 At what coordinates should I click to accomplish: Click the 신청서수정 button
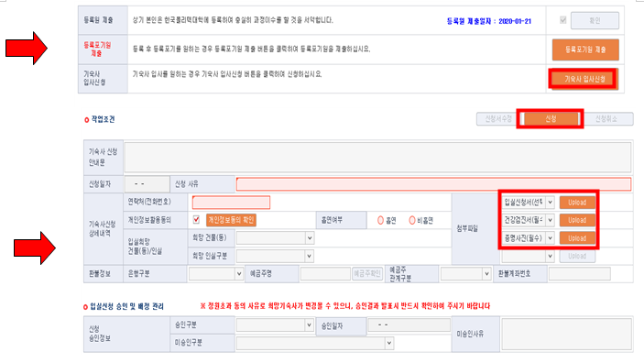point(497,119)
